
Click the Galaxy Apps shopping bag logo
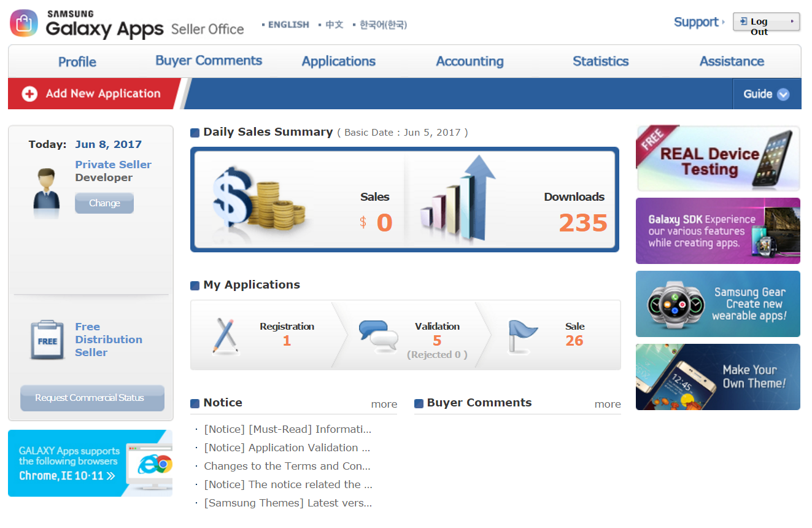click(24, 23)
